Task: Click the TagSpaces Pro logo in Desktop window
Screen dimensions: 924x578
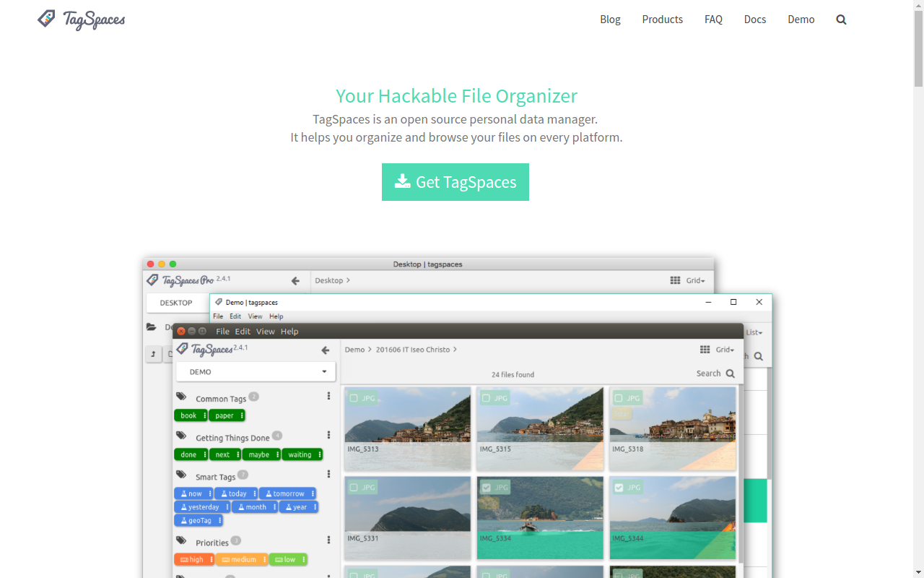Action: click(188, 280)
